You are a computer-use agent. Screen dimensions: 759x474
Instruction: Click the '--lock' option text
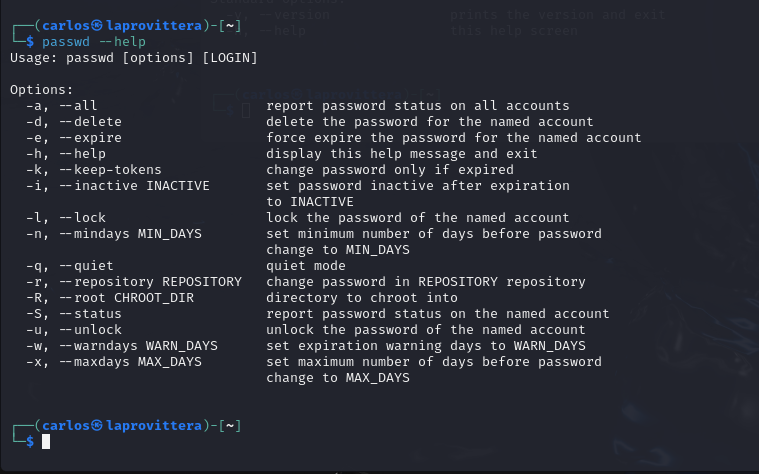click(82, 218)
